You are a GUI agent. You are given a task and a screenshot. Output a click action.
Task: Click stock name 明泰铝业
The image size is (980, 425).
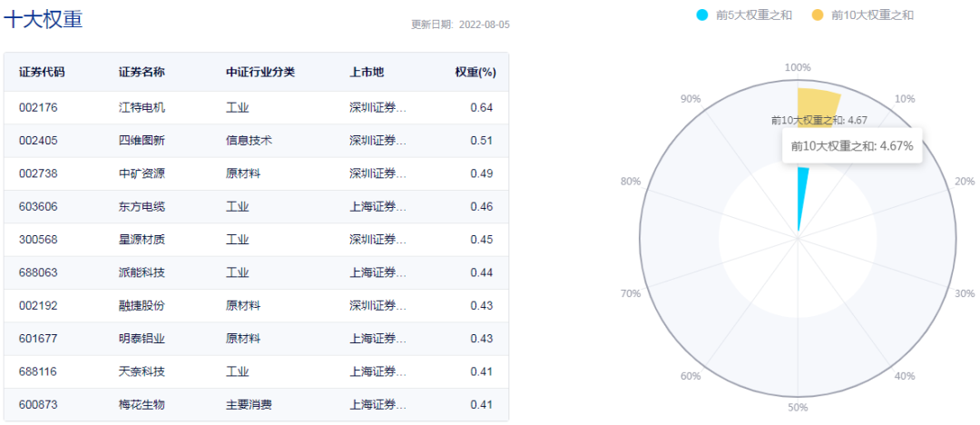coord(142,339)
